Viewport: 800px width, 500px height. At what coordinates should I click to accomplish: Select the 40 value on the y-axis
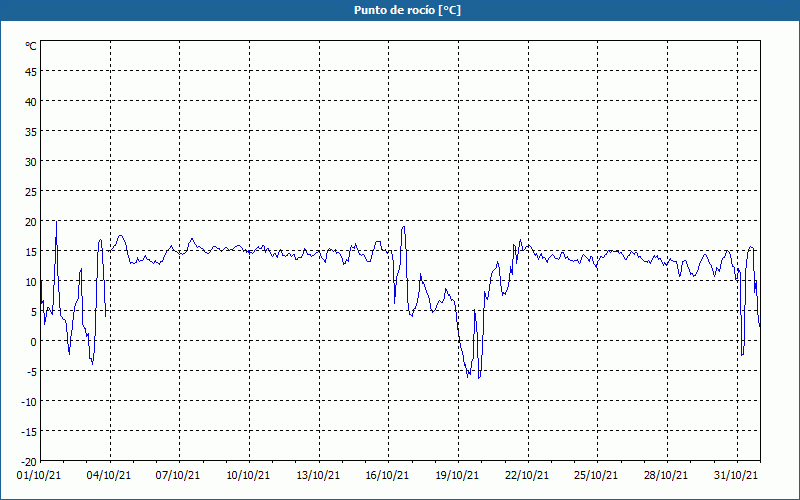(x=31, y=102)
